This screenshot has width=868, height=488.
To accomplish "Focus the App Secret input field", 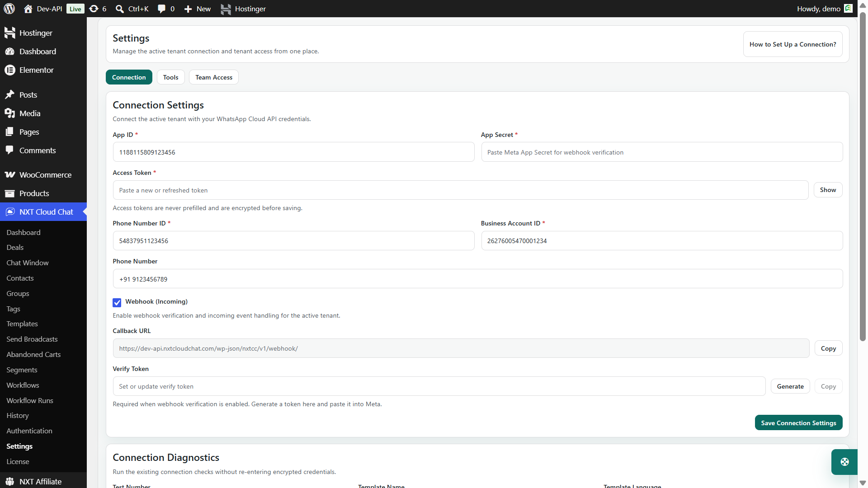I will click(x=662, y=152).
